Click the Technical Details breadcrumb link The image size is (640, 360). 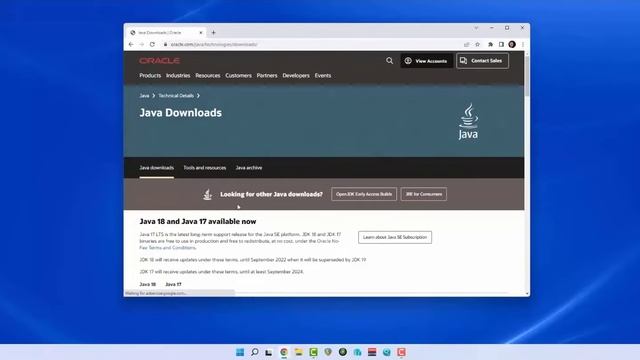(176, 96)
